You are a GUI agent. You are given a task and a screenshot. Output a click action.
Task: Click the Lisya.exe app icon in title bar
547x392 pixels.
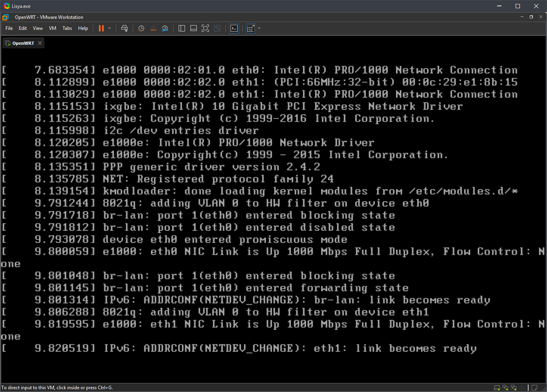(6, 6)
